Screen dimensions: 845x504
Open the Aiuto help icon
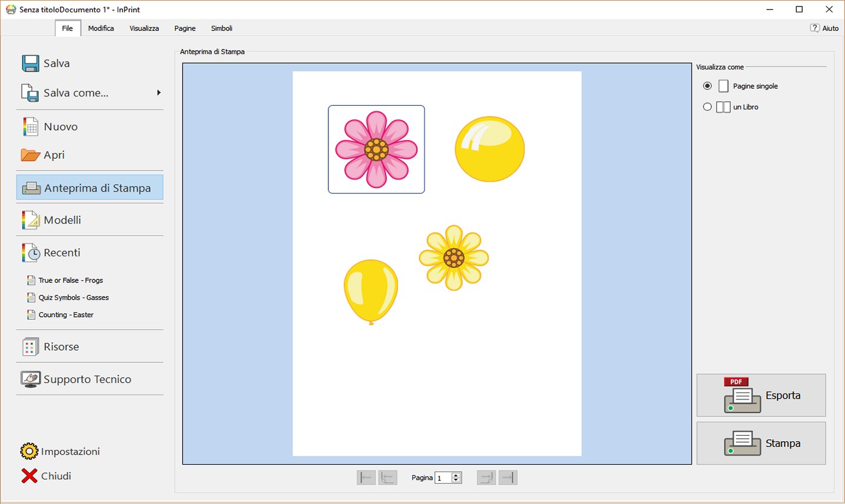(814, 28)
